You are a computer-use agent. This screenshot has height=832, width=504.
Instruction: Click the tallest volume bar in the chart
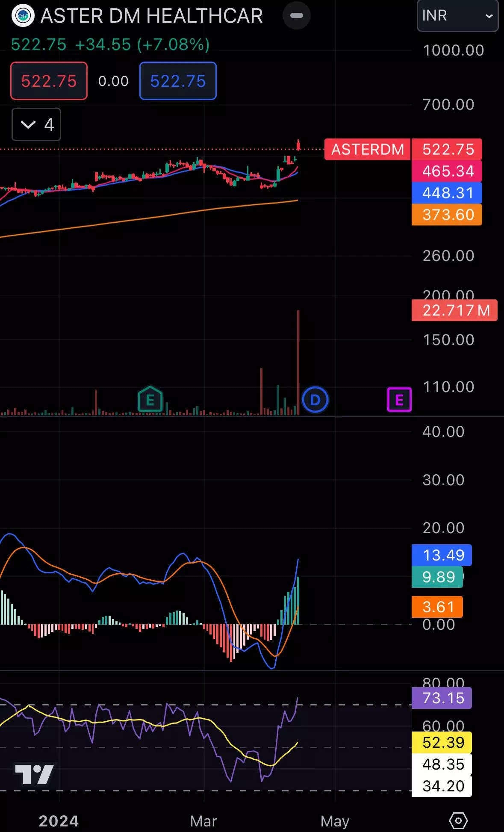[x=298, y=363]
